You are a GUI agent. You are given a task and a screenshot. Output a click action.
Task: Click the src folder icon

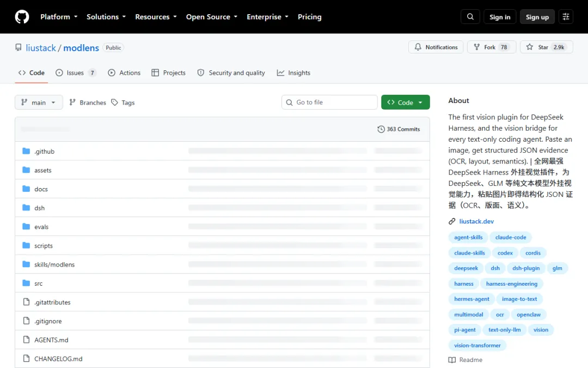click(x=26, y=283)
